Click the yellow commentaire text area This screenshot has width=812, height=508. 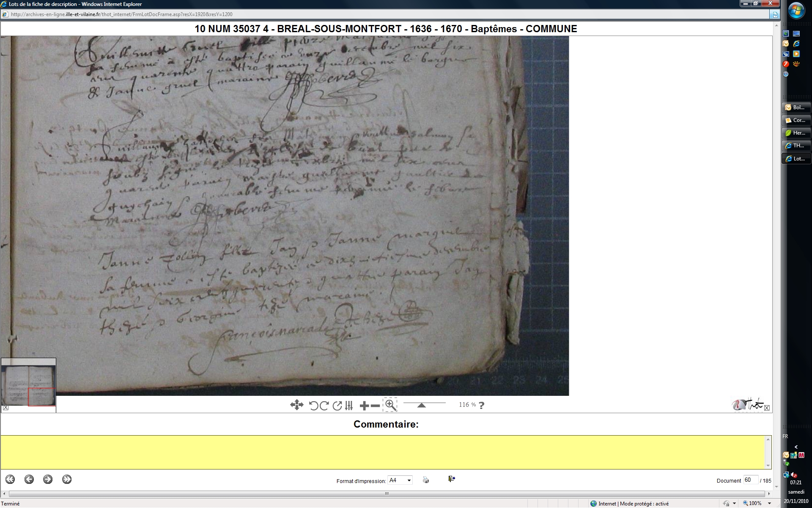383,452
